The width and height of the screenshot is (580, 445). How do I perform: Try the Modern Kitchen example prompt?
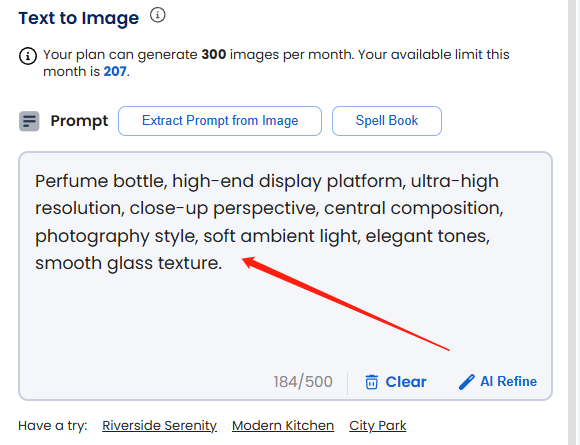(283, 426)
